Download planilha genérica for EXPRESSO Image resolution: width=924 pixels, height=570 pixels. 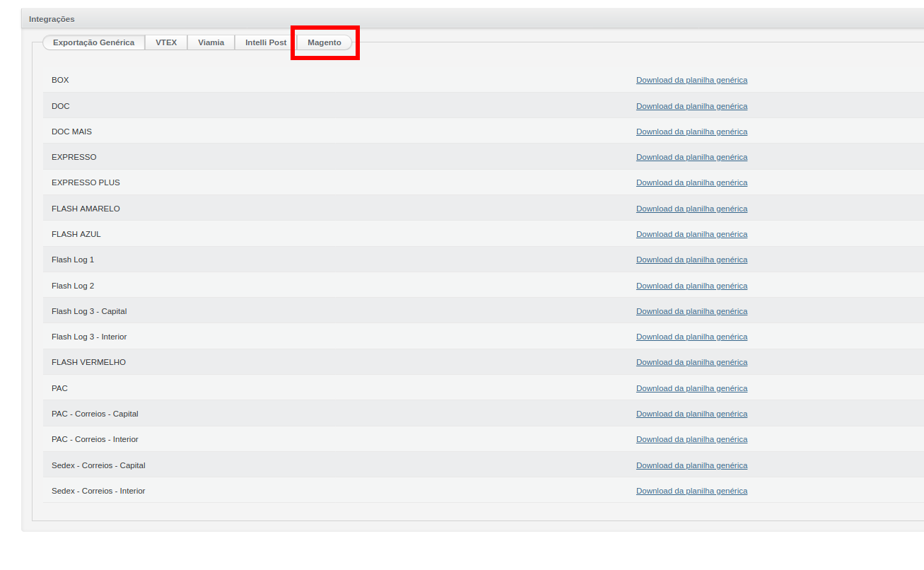[x=691, y=157]
